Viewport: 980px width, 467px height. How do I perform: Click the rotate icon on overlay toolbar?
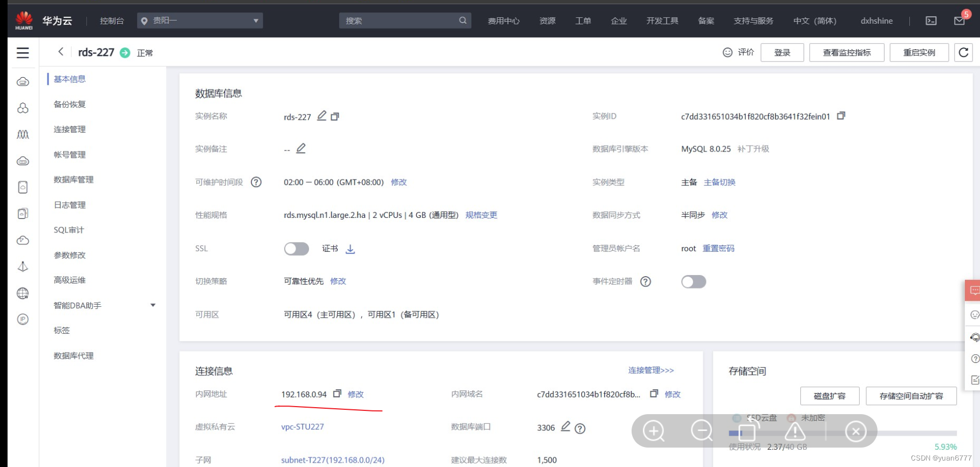pyautogui.click(x=749, y=430)
